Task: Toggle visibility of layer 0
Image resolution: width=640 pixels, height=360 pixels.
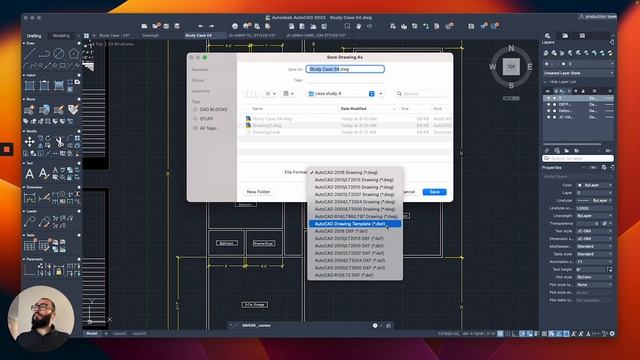Action: coord(549,98)
